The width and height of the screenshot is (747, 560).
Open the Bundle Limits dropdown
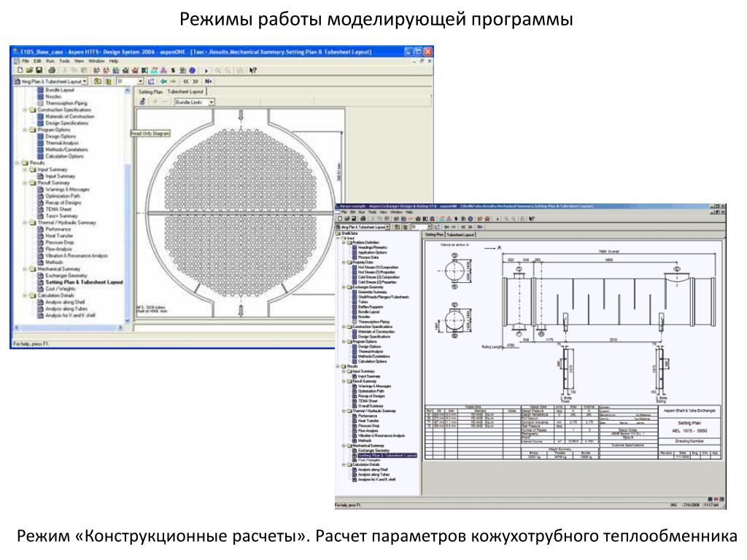(x=212, y=102)
